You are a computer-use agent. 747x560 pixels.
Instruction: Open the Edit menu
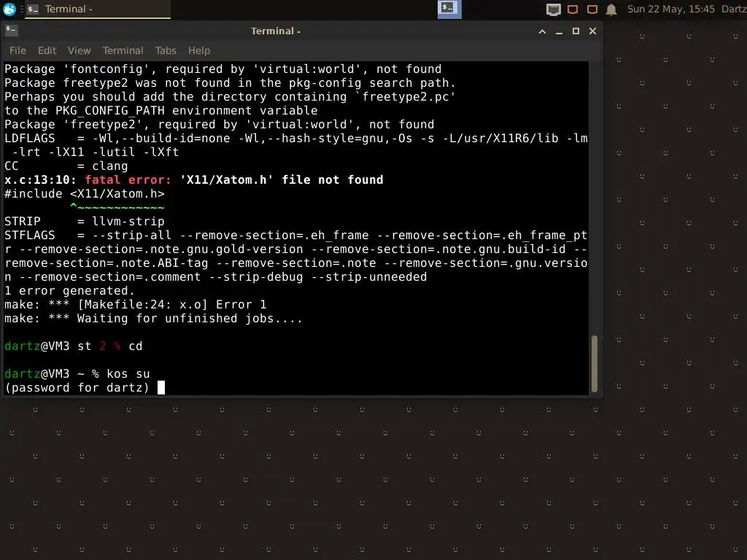(x=47, y=50)
